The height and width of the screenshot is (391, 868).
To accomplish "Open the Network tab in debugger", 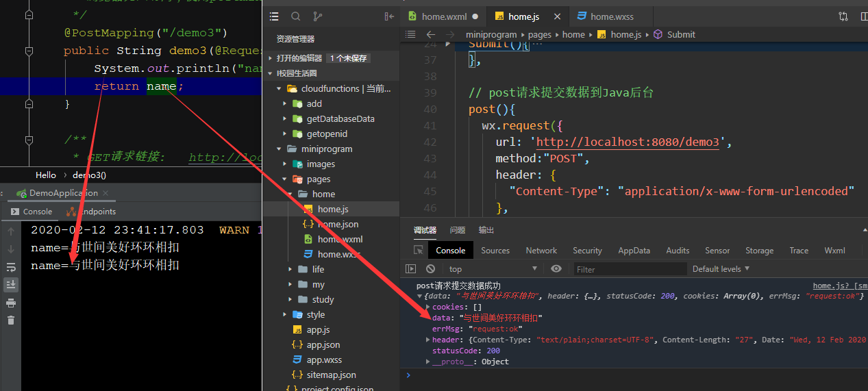I will [x=541, y=251].
